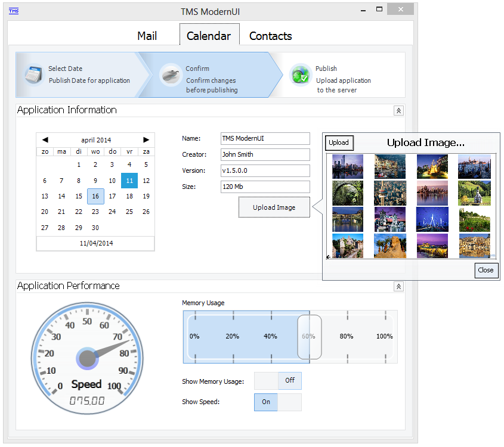Select the illuminated fountain thumbnail at night

432,167
